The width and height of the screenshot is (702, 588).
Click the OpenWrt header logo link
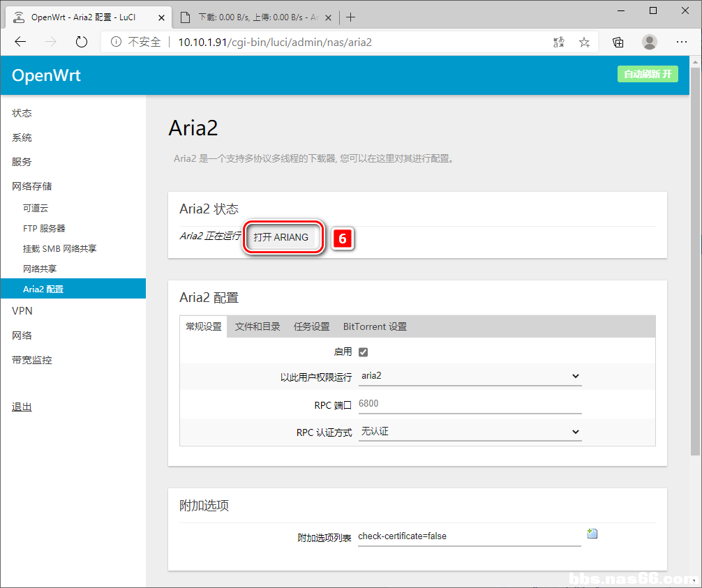pyautogui.click(x=46, y=75)
